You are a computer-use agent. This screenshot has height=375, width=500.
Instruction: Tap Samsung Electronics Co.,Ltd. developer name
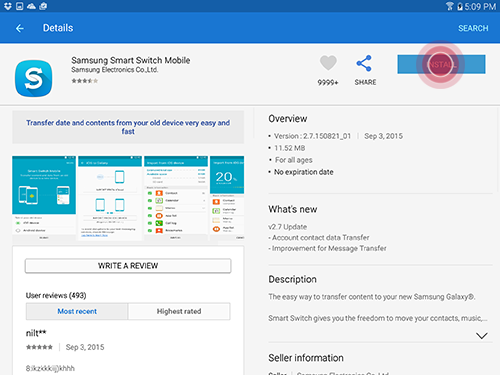(x=115, y=70)
